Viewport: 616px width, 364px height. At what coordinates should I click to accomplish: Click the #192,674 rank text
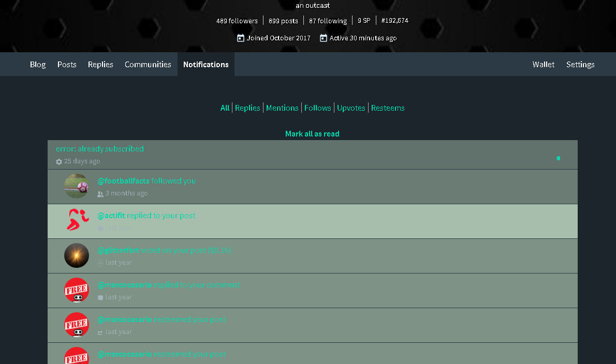tap(395, 20)
